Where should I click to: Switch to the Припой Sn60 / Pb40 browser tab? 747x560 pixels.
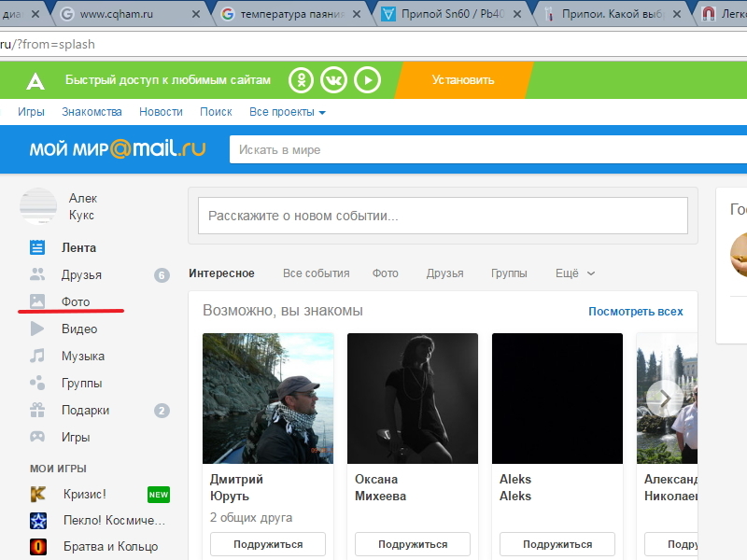451,14
